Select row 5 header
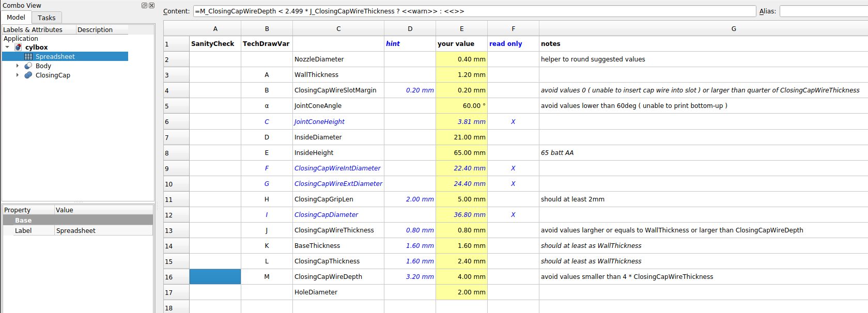 [176, 106]
